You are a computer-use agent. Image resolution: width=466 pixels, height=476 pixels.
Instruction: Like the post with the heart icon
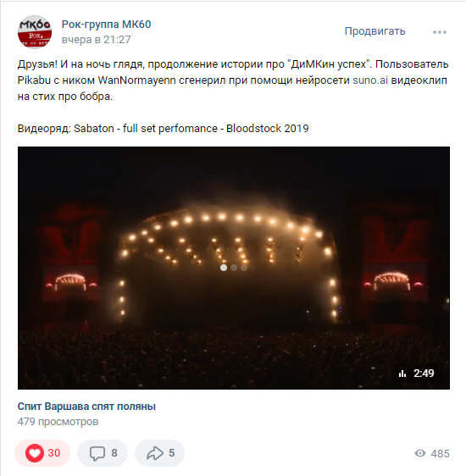[x=34, y=453]
